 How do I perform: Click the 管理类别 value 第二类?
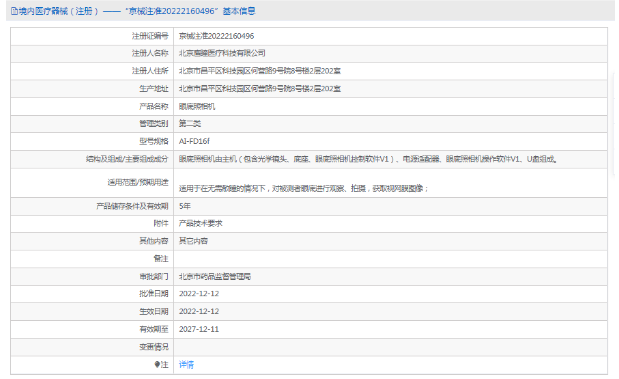click(x=190, y=124)
